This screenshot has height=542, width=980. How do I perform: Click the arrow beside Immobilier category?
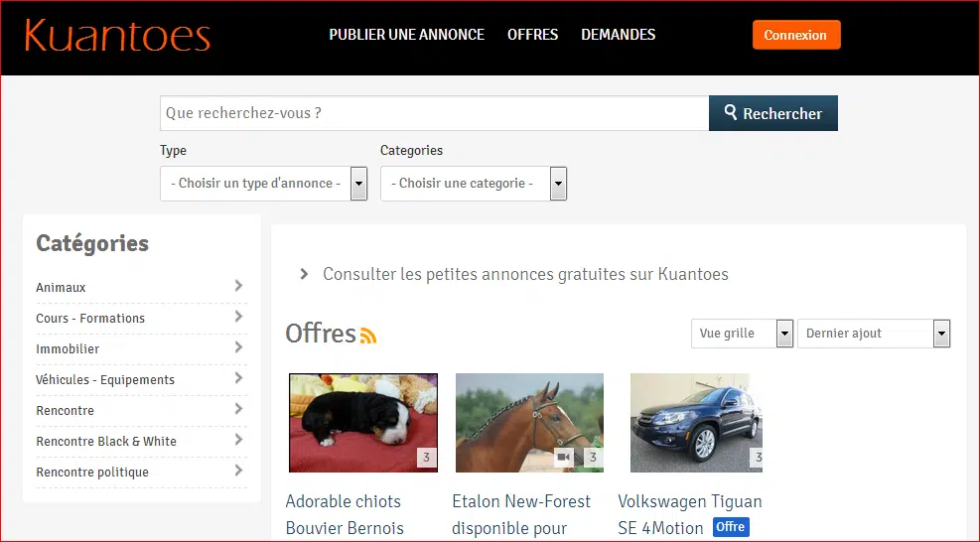pyautogui.click(x=238, y=347)
